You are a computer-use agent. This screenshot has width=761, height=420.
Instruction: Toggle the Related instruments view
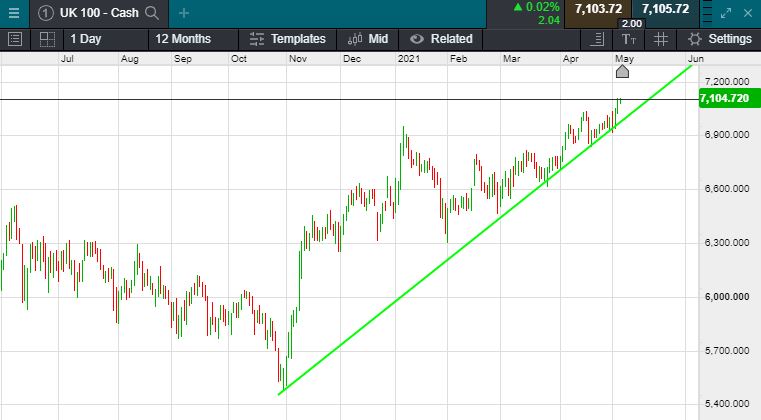coord(440,39)
